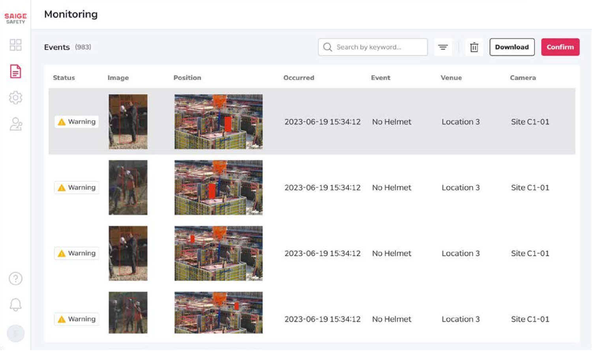Open notifications via the bell icon
This screenshot has height=364, width=592.
tap(15, 304)
